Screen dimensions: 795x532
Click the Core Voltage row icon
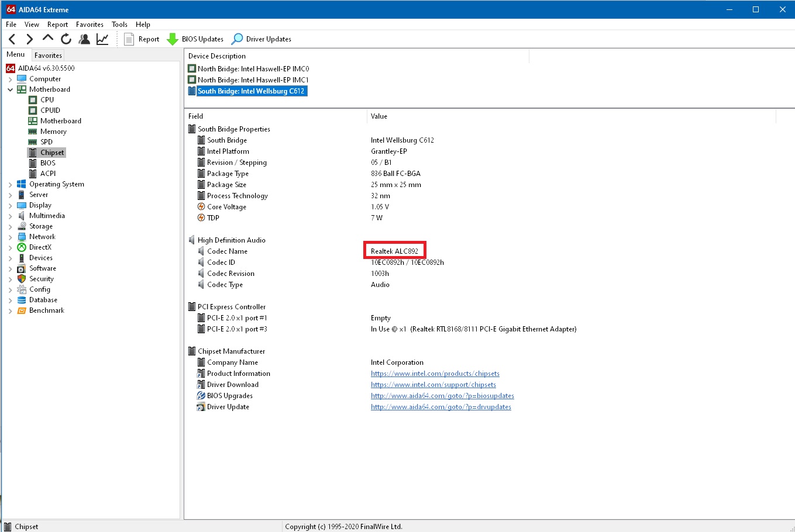(201, 207)
